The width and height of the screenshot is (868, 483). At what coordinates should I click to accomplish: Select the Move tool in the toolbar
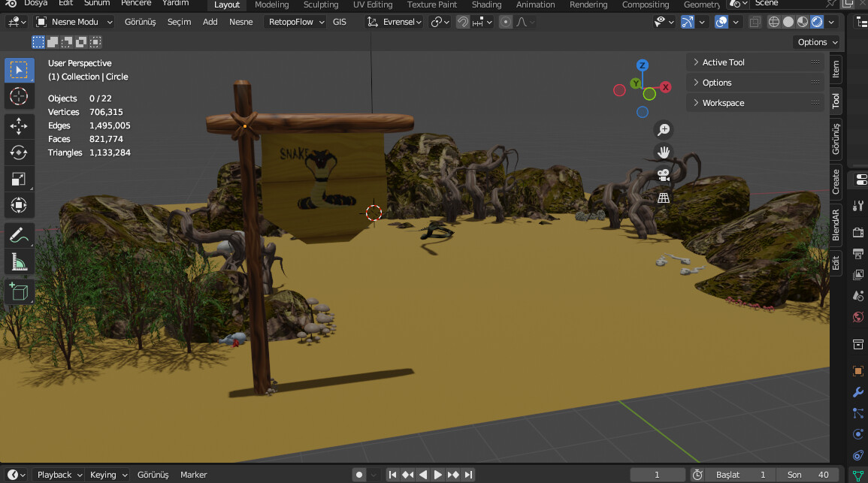(19, 126)
